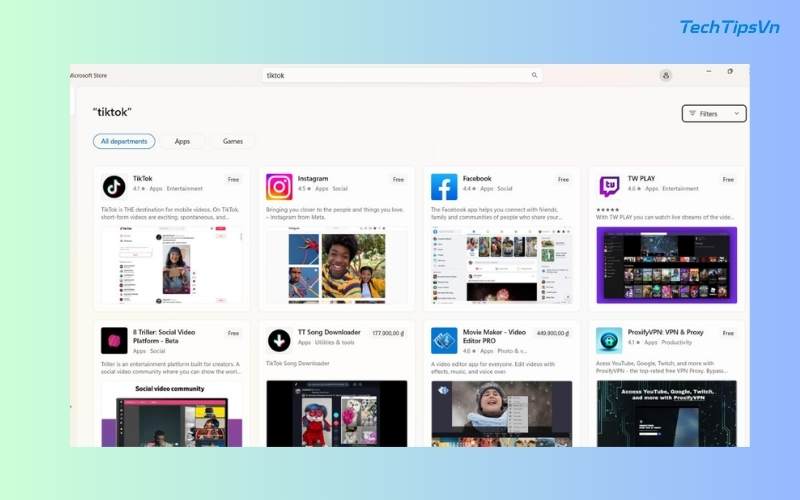The height and width of the screenshot is (500, 800).
Task: Open the TW PLAY screenshot preview
Action: coord(667,265)
